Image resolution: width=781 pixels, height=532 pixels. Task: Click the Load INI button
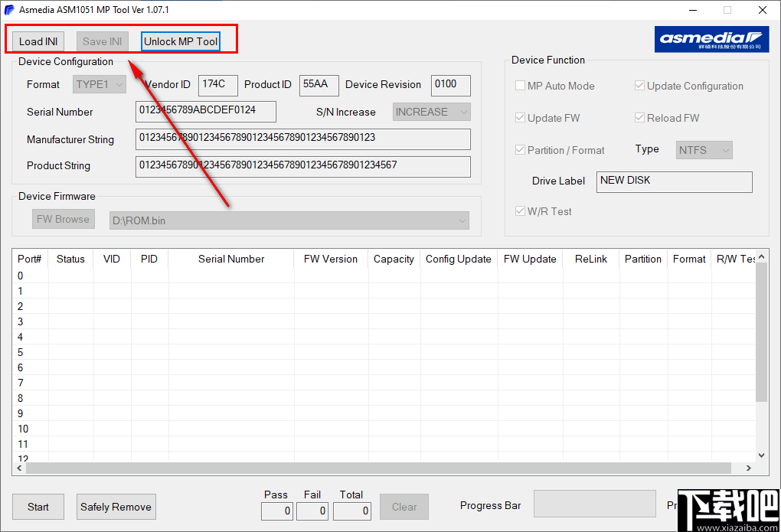(x=37, y=41)
